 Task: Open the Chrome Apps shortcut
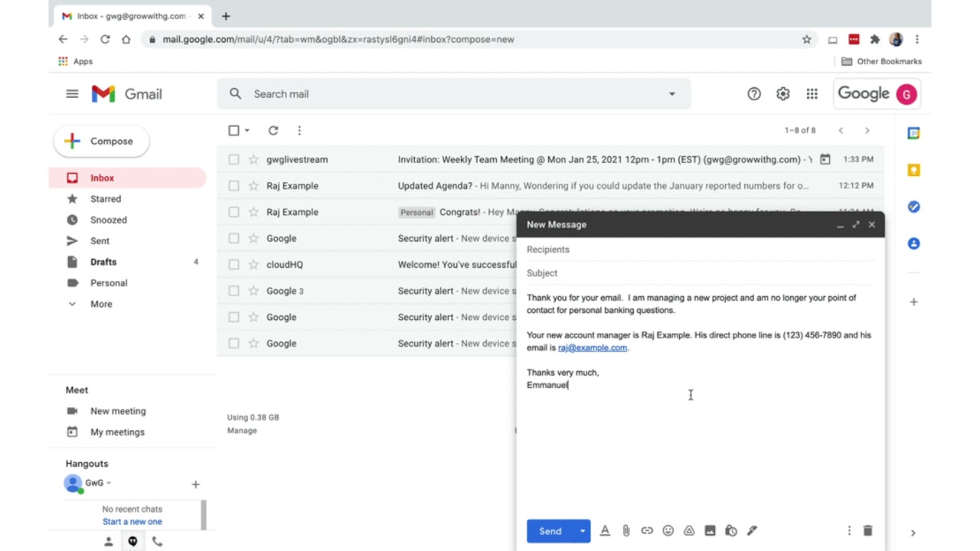[75, 61]
